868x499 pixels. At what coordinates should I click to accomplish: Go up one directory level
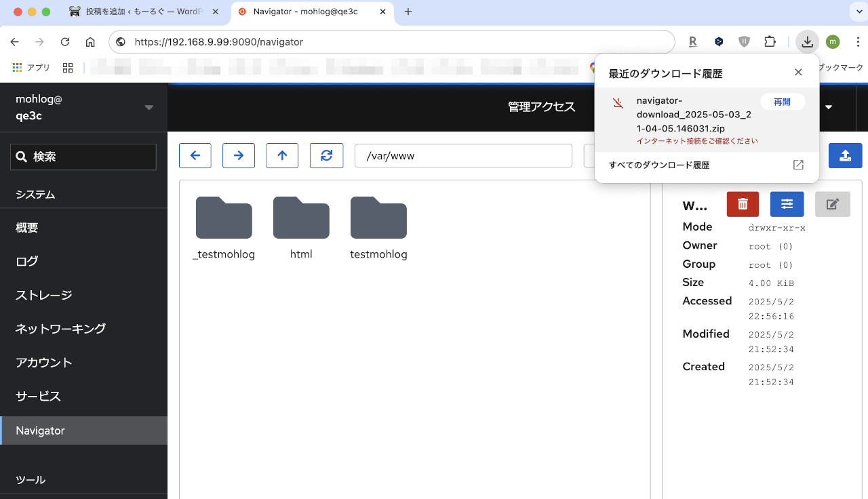tap(282, 155)
